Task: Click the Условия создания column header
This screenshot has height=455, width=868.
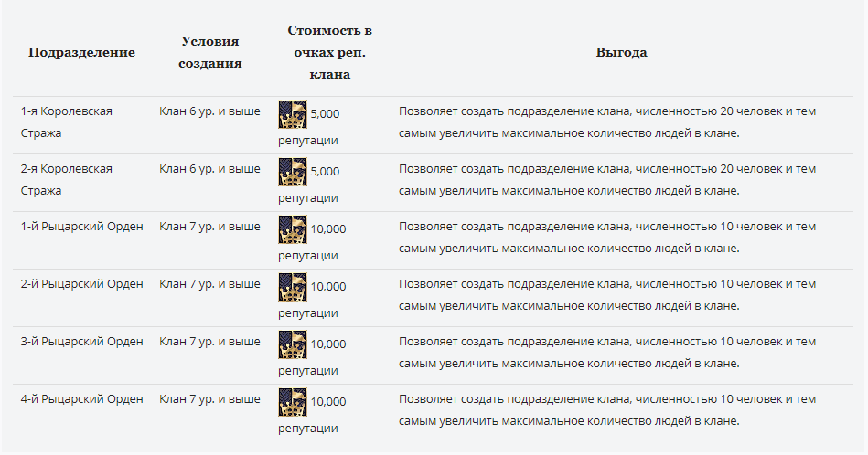Action: point(210,52)
